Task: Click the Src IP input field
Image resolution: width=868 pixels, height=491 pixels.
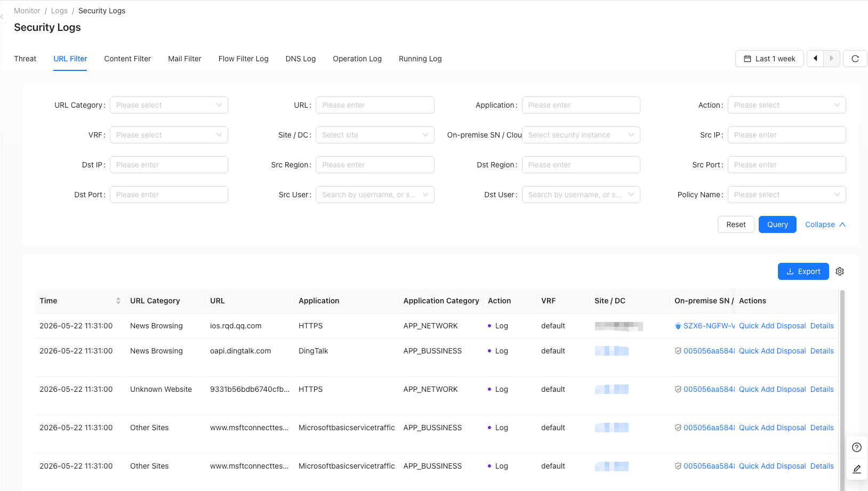Action: (x=786, y=135)
